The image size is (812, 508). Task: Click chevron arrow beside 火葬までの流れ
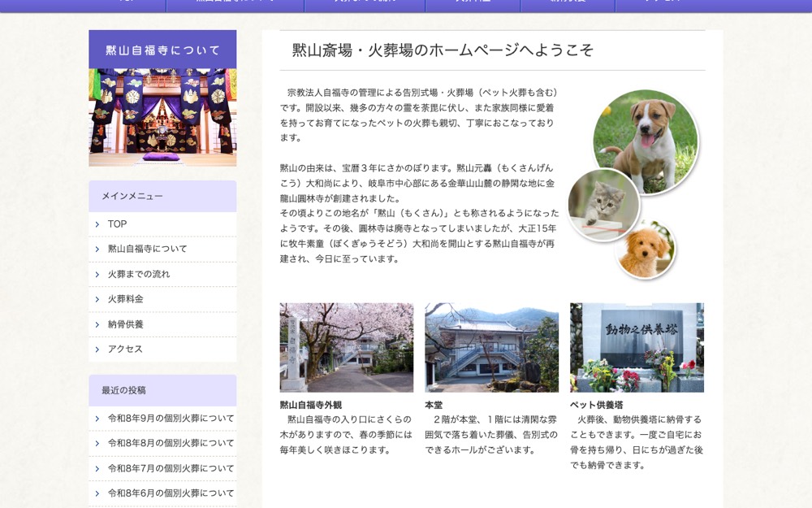[97, 275]
